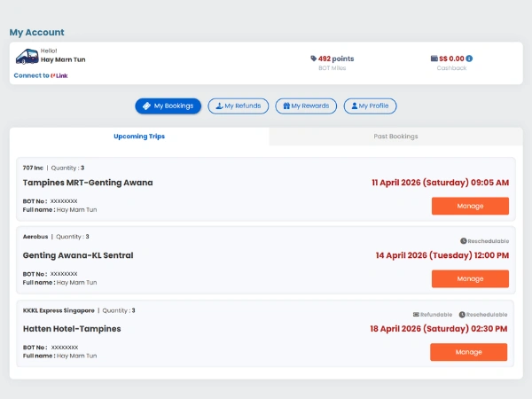Screen dimensions: 532x399
Task: Click the Hatten Hotel-Tampines trip title
Action: click(72, 329)
